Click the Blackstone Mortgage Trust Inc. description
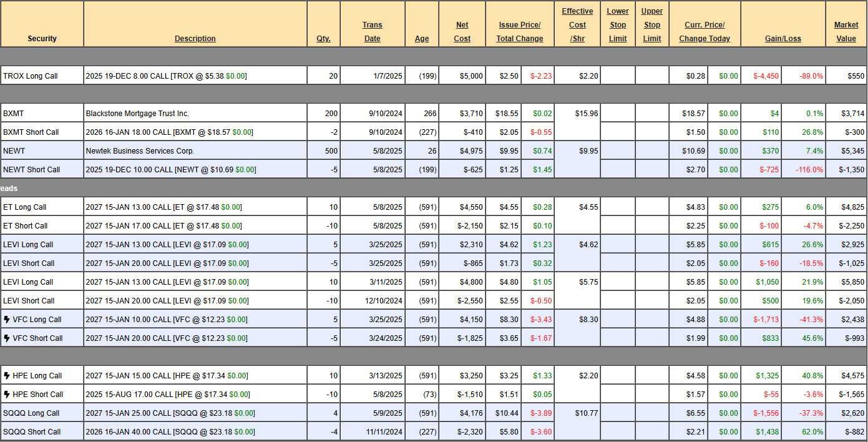Image resolution: width=868 pixels, height=442 pixels. coord(137,114)
